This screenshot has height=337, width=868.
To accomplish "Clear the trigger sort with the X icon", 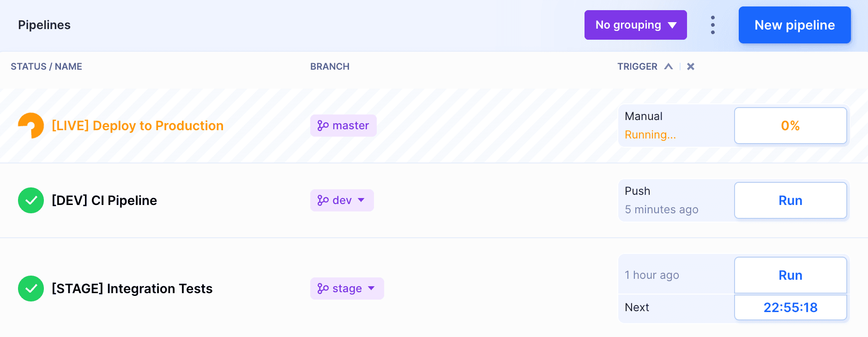I will (690, 66).
